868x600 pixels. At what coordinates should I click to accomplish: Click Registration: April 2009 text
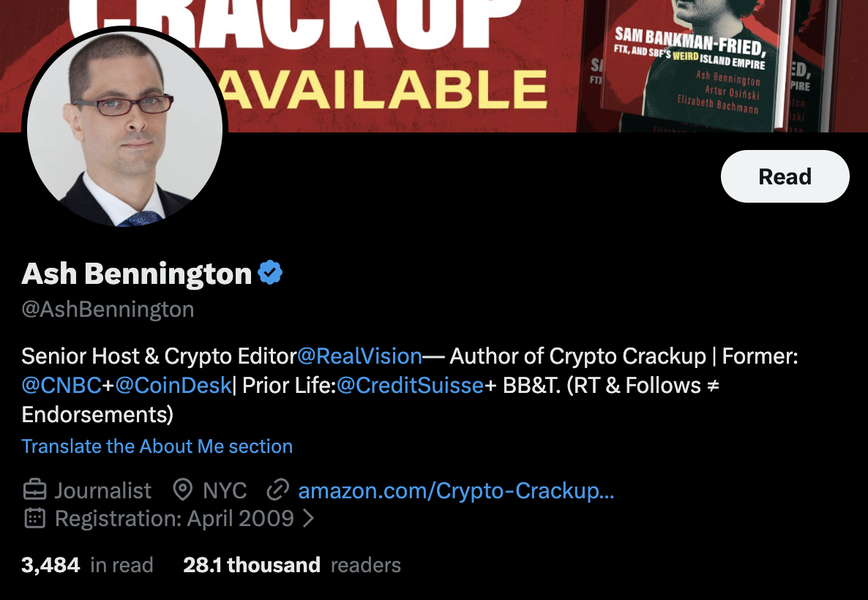tap(174, 519)
